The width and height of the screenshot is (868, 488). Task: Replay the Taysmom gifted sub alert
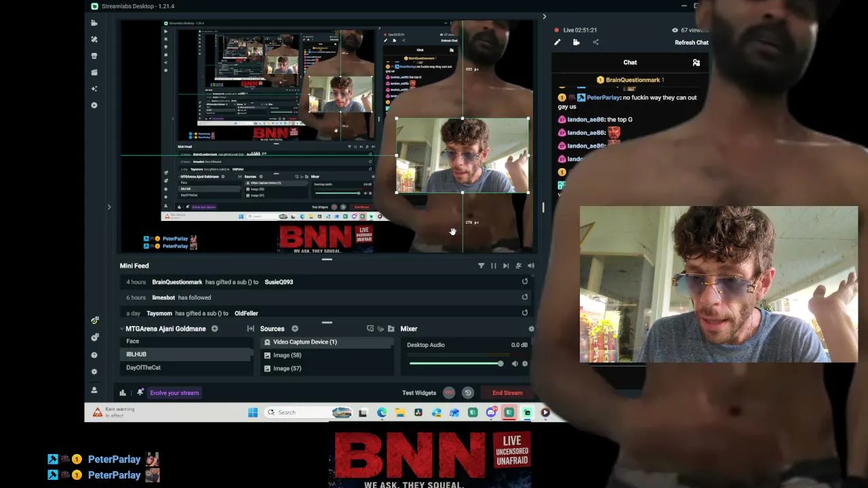pyautogui.click(x=525, y=312)
